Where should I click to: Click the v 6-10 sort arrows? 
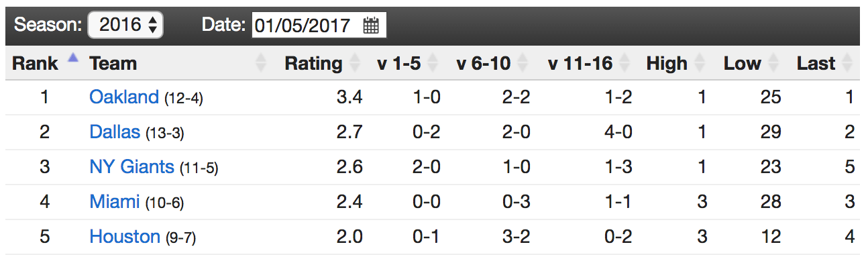pos(524,64)
